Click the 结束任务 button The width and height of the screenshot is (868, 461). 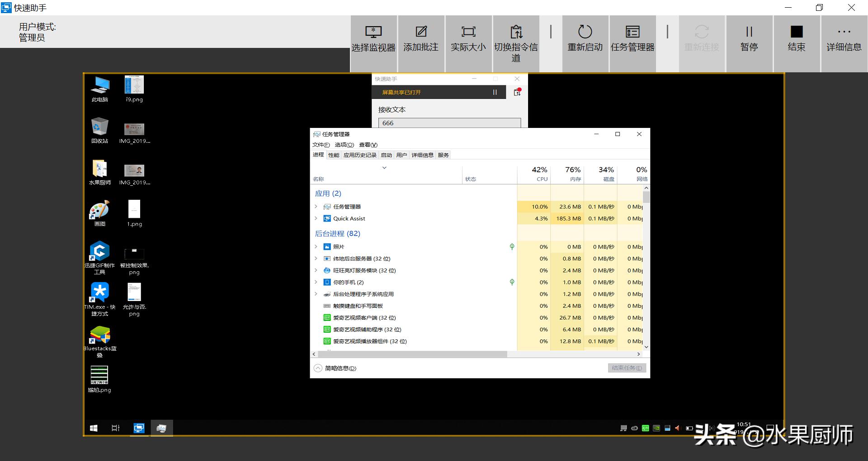[x=626, y=367]
